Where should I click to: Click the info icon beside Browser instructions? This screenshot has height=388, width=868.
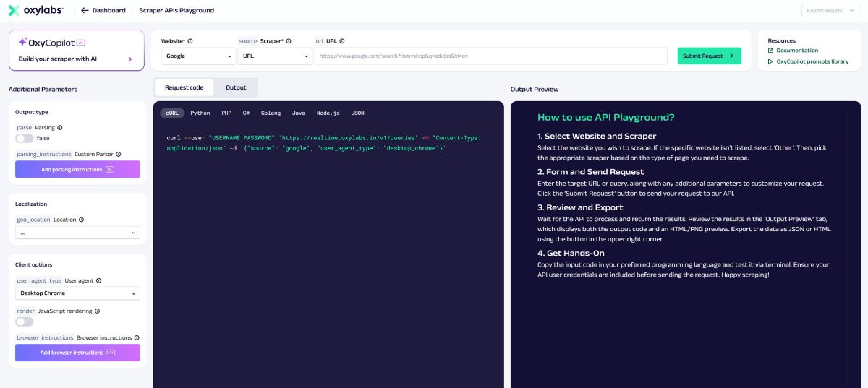tap(136, 337)
